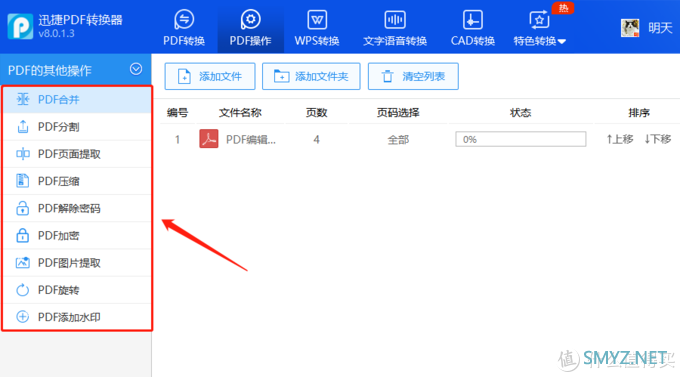Select the 文字语音转换 tab
This screenshot has width=680, height=377.
(395, 28)
